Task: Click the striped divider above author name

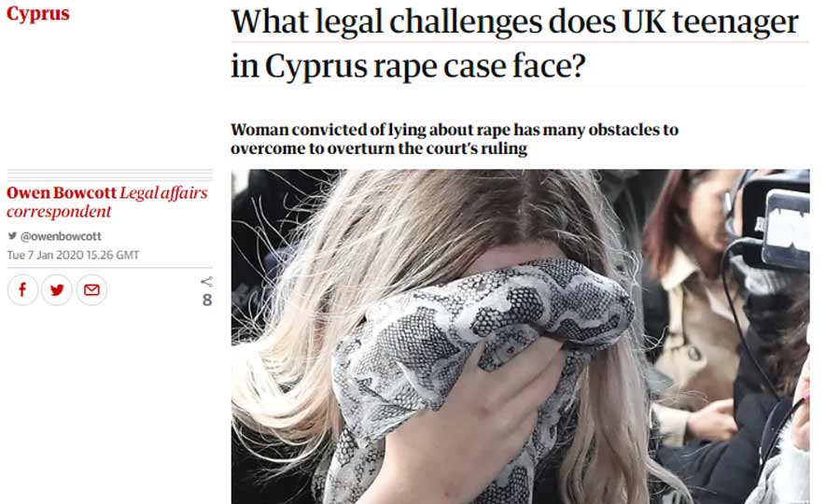Action: pyautogui.click(x=110, y=175)
